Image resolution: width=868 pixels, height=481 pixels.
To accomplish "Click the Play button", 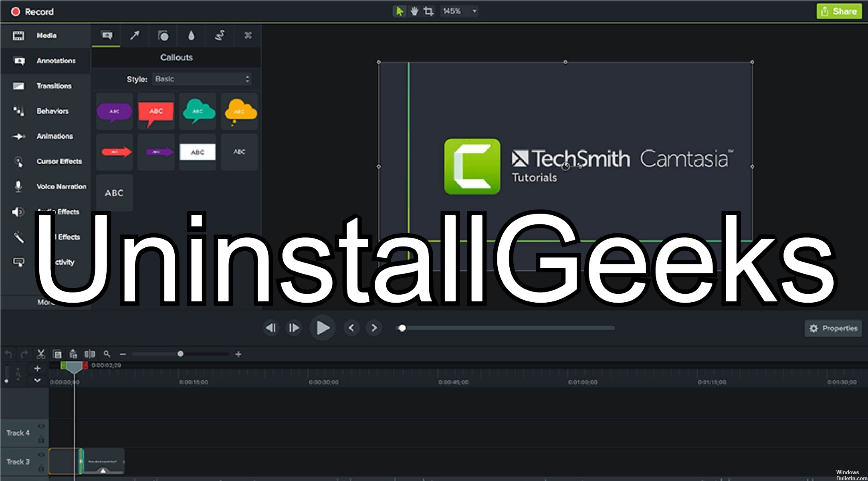I will [322, 328].
